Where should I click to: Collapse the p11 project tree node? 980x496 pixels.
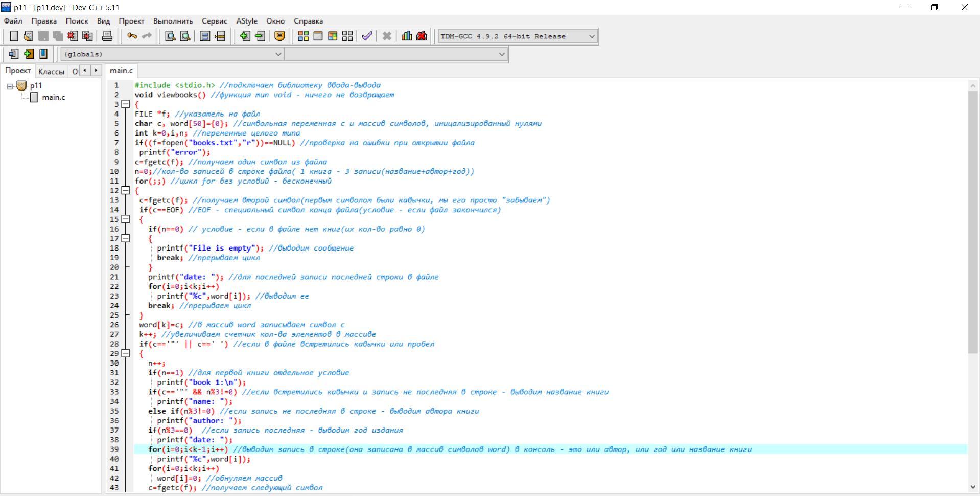[10, 86]
